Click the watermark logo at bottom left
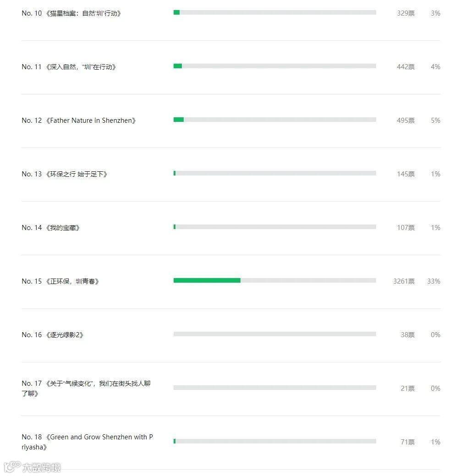Image resolution: width=465 pixels, height=476 pixels. 32,467
